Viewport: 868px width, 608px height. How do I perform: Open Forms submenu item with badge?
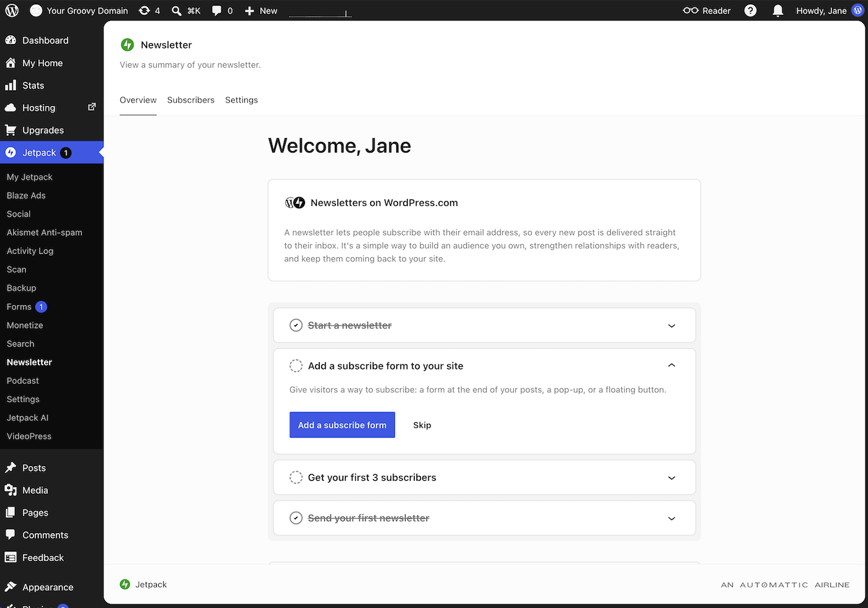coord(27,307)
